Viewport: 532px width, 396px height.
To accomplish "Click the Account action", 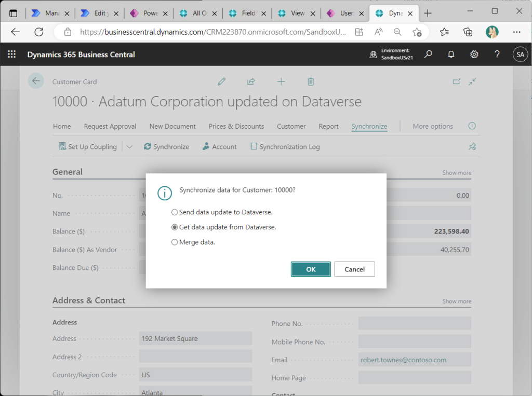I will [x=220, y=147].
